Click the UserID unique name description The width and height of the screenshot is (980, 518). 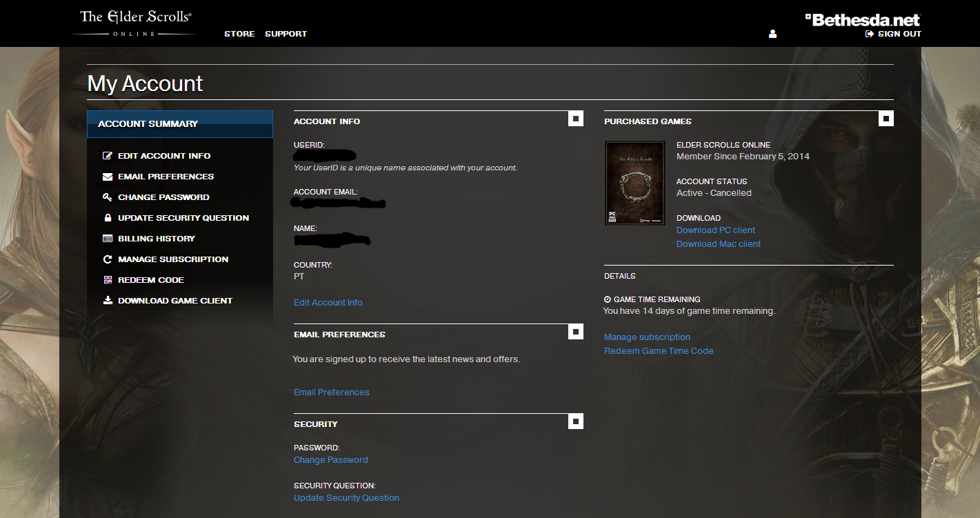tap(406, 168)
